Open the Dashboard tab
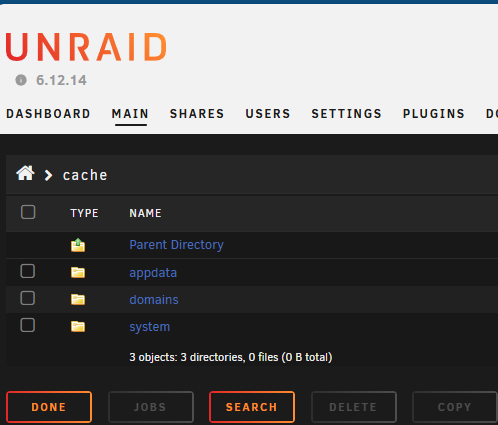This screenshot has height=425, width=498. (48, 114)
